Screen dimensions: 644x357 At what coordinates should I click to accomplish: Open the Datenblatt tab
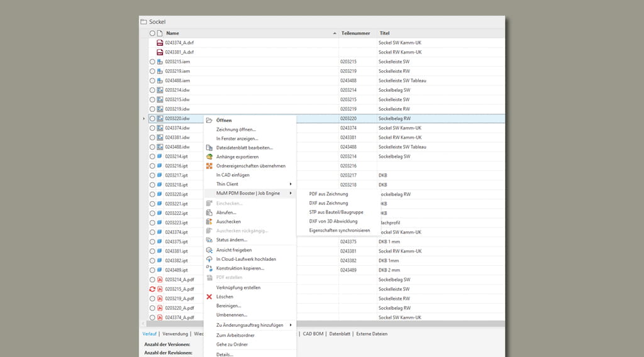[x=339, y=334]
